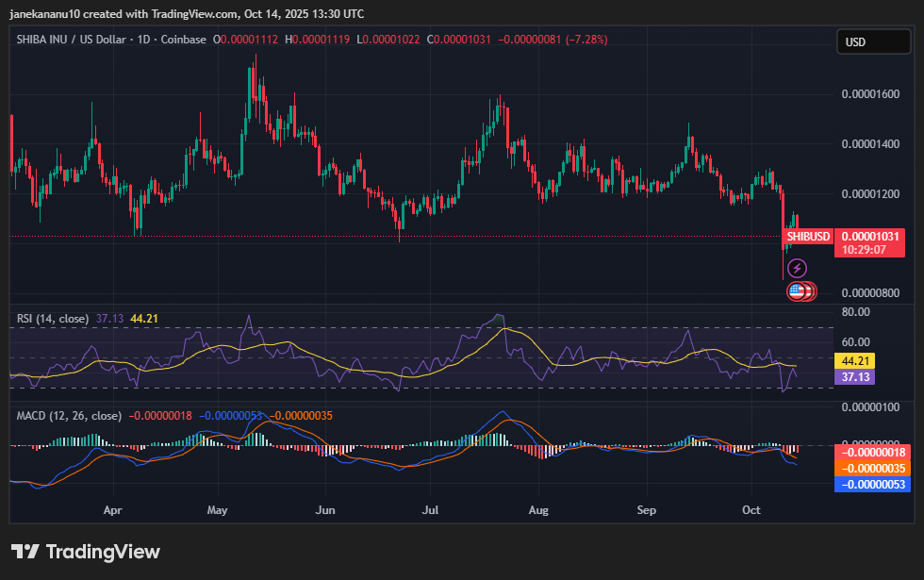Click the purple 37.13 RSI axis label
Image resolution: width=924 pixels, height=580 pixels.
point(855,376)
